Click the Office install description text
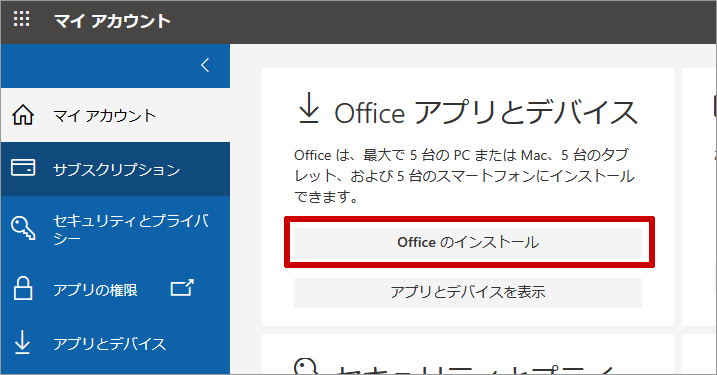This screenshot has width=717, height=375. pos(464,176)
